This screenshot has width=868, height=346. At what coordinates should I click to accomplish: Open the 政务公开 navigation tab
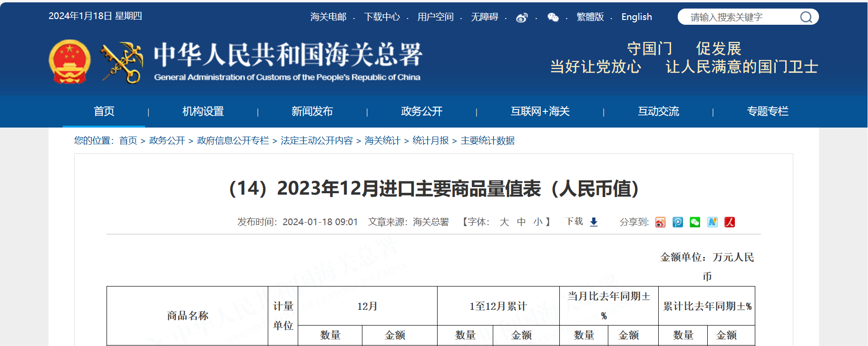click(421, 111)
